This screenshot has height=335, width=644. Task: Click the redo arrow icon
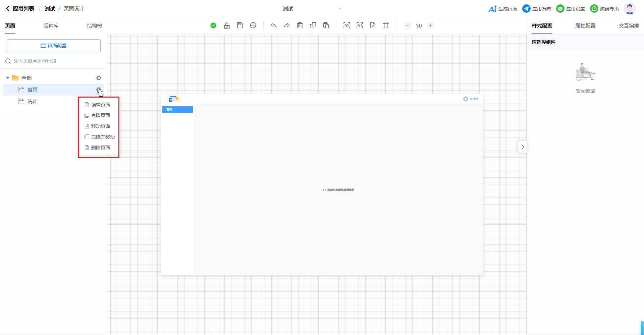pos(286,25)
